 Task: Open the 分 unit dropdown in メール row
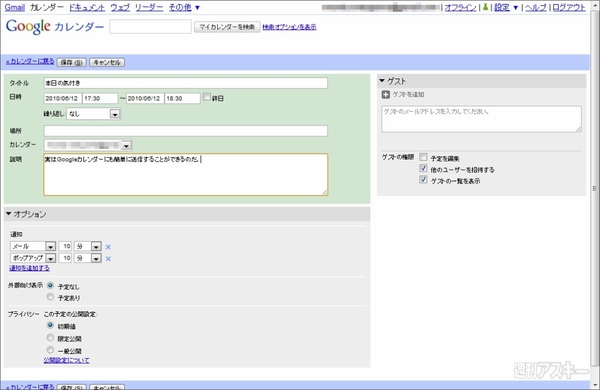coord(88,246)
